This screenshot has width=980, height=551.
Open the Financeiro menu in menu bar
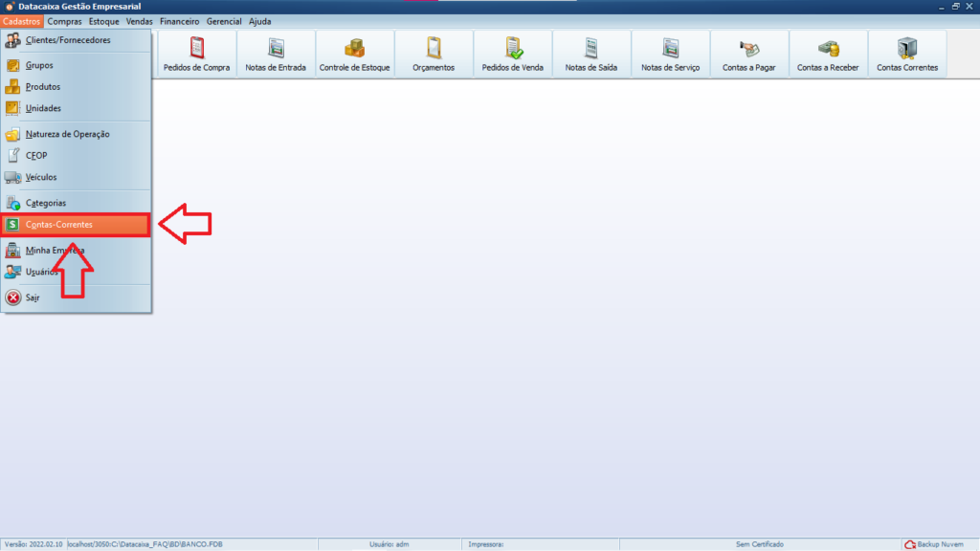point(179,21)
